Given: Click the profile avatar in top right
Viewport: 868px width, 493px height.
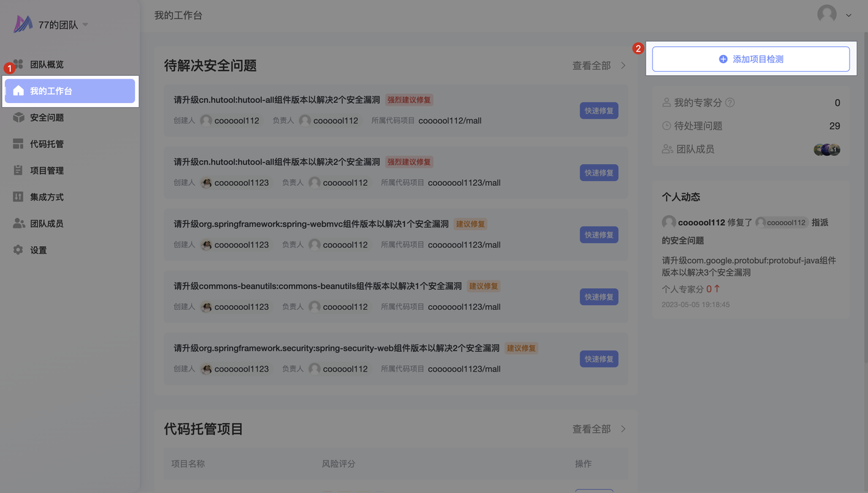Looking at the screenshot, I should 827,14.
